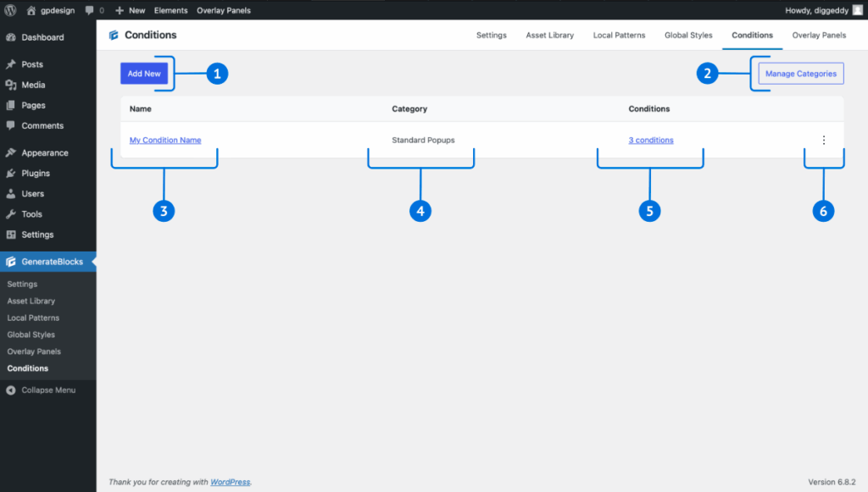Click the gpdesign site name

pos(58,10)
